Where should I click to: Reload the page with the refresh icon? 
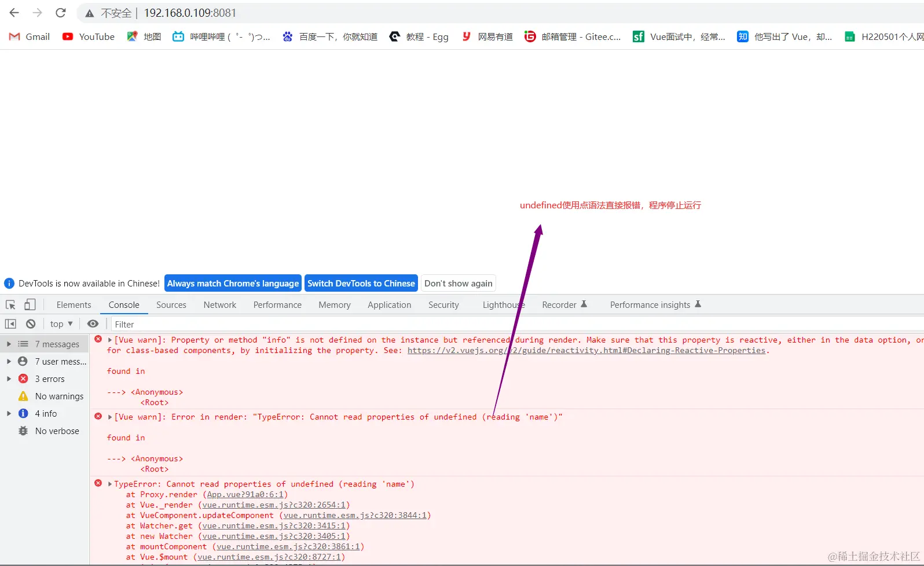coord(61,13)
